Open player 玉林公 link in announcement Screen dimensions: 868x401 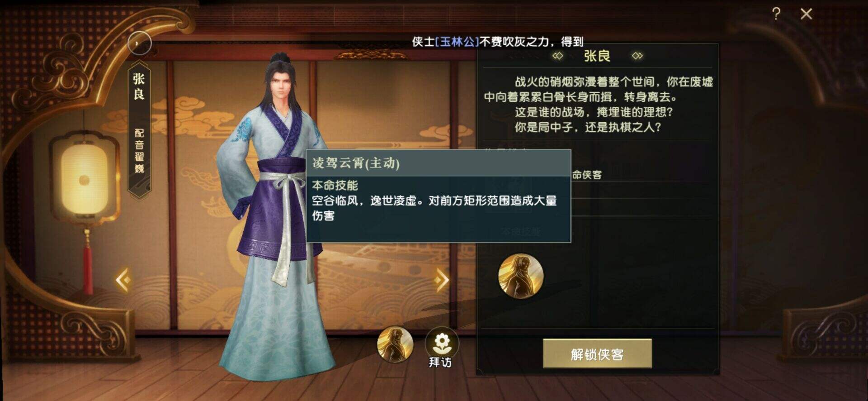[x=457, y=42]
